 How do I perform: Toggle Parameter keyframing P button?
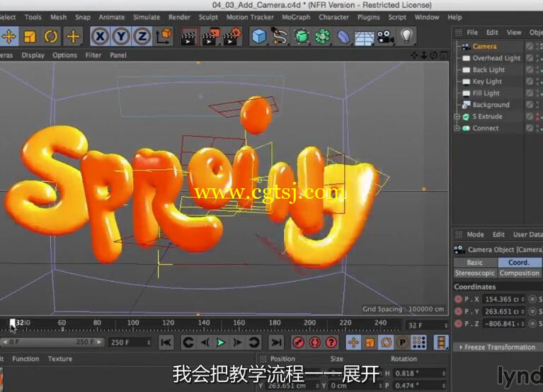click(x=402, y=342)
